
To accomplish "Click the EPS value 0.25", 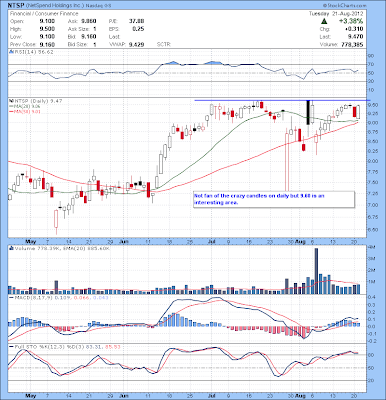I will coord(138,29).
